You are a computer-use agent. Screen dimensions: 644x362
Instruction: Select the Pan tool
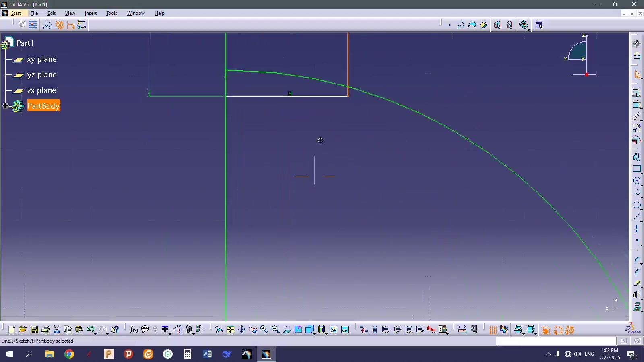pyautogui.click(x=242, y=330)
